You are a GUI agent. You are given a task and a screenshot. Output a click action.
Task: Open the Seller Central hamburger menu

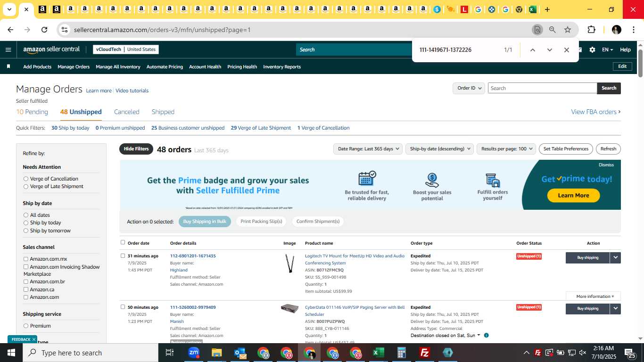click(8, 49)
